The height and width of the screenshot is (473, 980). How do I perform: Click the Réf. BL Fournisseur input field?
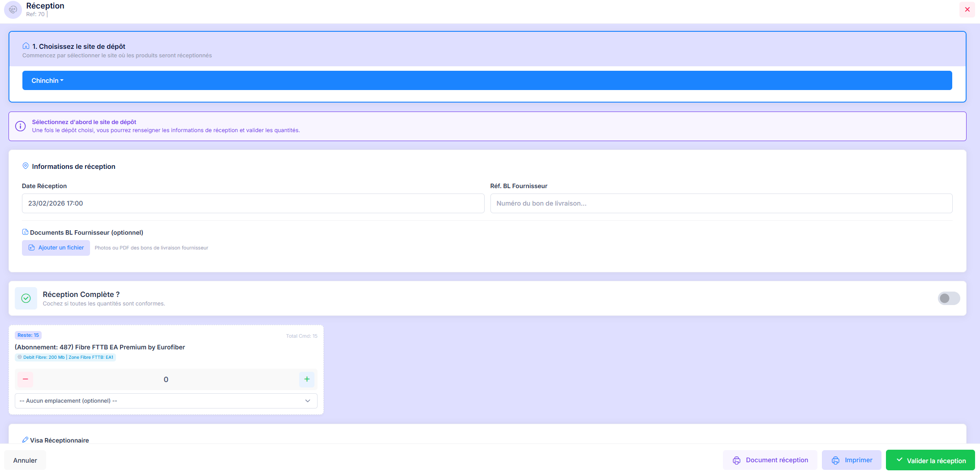coord(721,203)
